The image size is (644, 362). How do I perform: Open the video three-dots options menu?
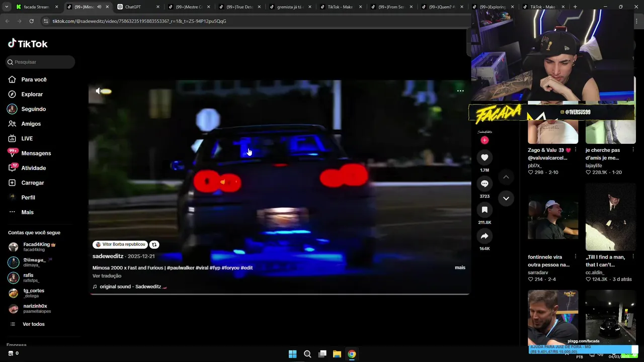point(460,91)
